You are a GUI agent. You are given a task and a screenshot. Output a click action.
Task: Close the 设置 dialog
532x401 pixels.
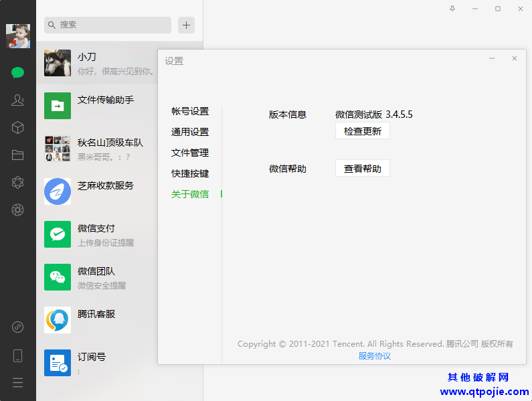tap(515, 58)
